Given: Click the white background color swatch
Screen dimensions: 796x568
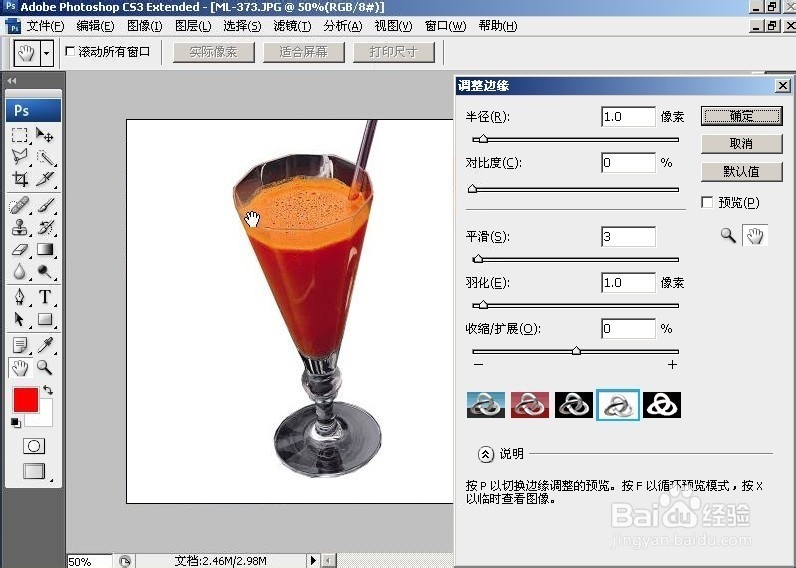Looking at the screenshot, I should pos(45,417).
